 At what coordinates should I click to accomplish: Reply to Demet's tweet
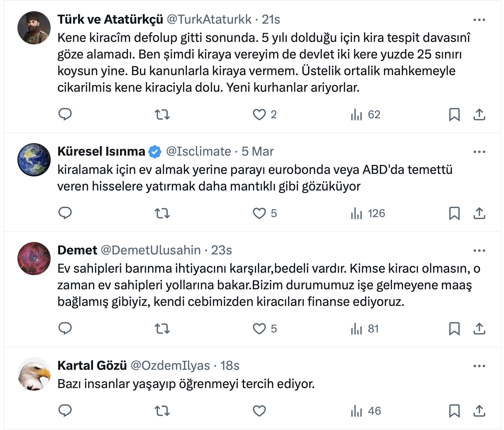pyautogui.click(x=65, y=329)
